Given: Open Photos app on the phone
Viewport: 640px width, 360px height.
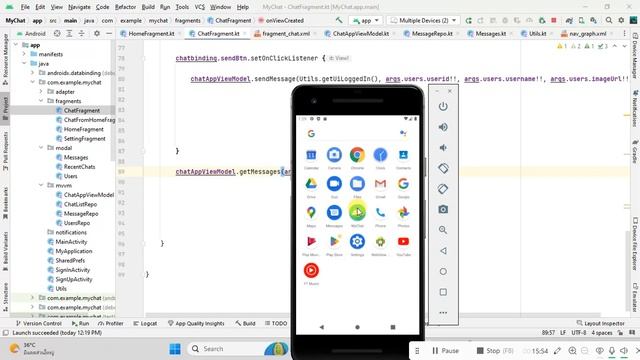Looking at the screenshot, I should point(403,213).
